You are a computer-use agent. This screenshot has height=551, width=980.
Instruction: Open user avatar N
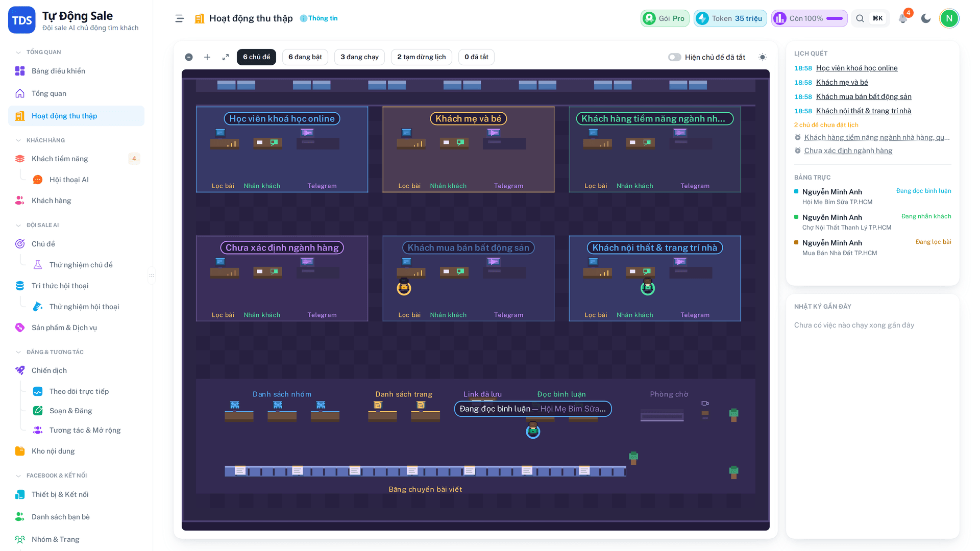point(949,18)
